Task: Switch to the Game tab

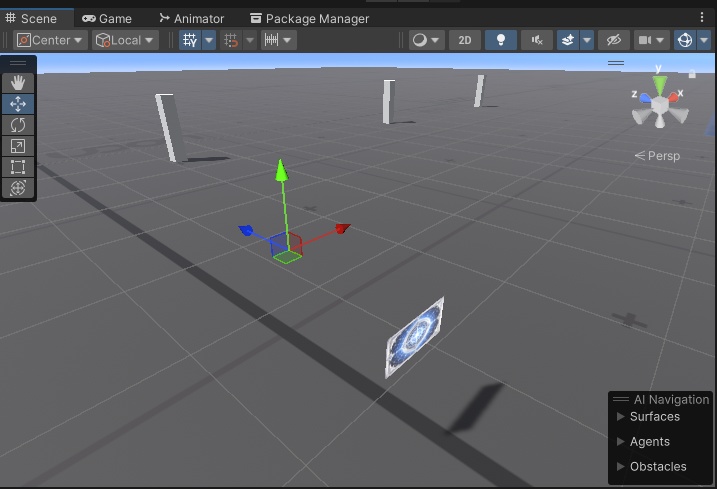Action: pyautogui.click(x=107, y=18)
